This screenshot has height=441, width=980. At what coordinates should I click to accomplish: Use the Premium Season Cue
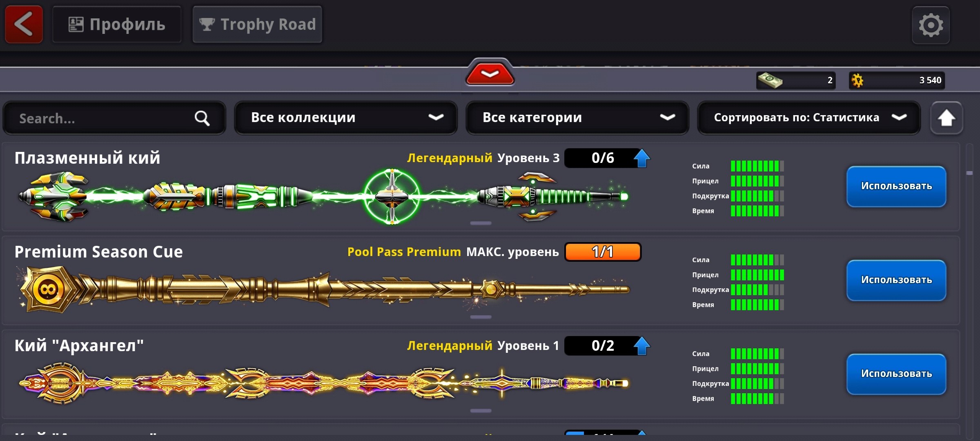pyautogui.click(x=896, y=280)
